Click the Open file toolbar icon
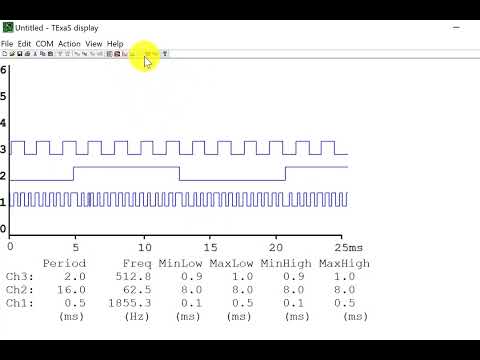 [12, 54]
